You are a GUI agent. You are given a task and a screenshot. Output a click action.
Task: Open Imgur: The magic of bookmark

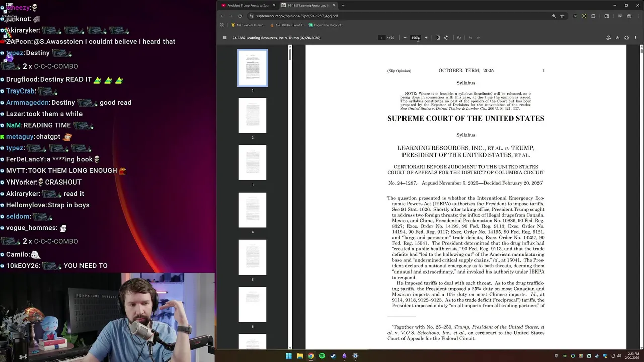(326, 25)
